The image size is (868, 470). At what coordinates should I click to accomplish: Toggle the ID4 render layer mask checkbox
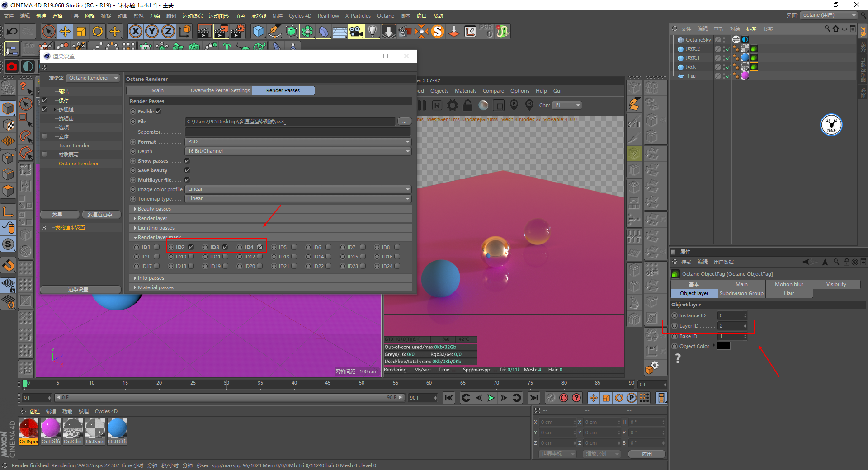[x=260, y=247]
